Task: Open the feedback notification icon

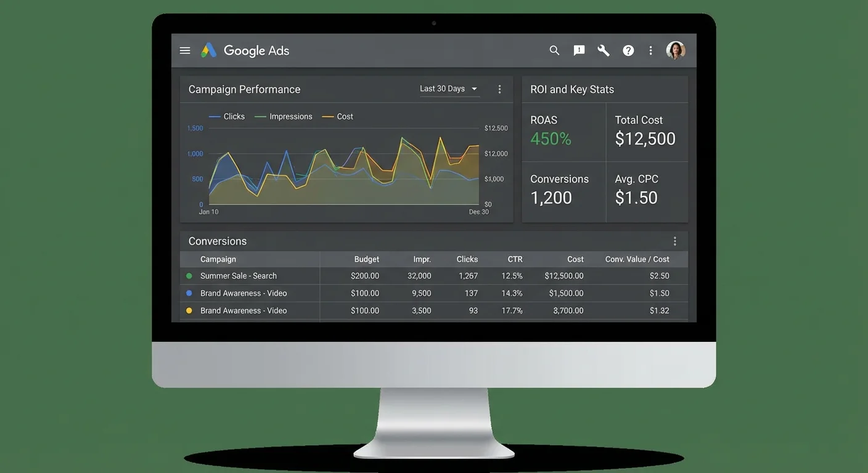Action: tap(579, 51)
